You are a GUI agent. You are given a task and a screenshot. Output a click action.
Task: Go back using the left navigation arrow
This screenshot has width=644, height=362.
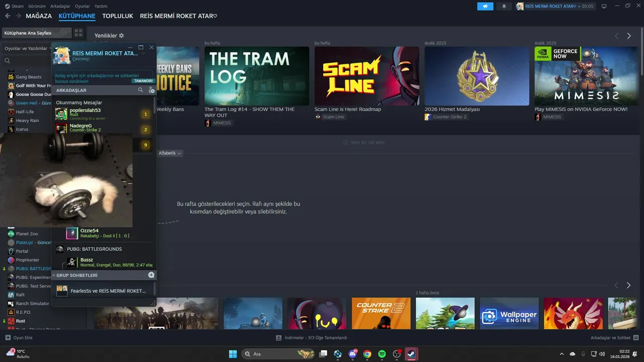point(8,16)
